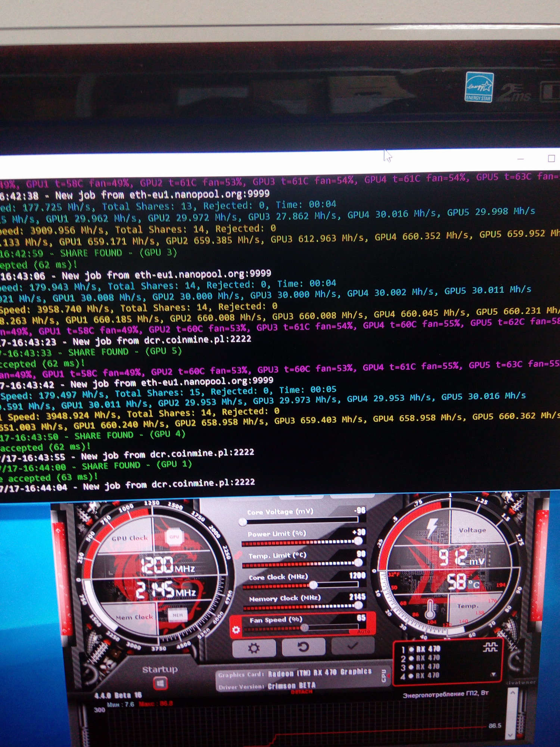Click the Radeon (TM) RX 470 Graphics card name
Viewport: 560px width, 747px height.
pos(320,672)
